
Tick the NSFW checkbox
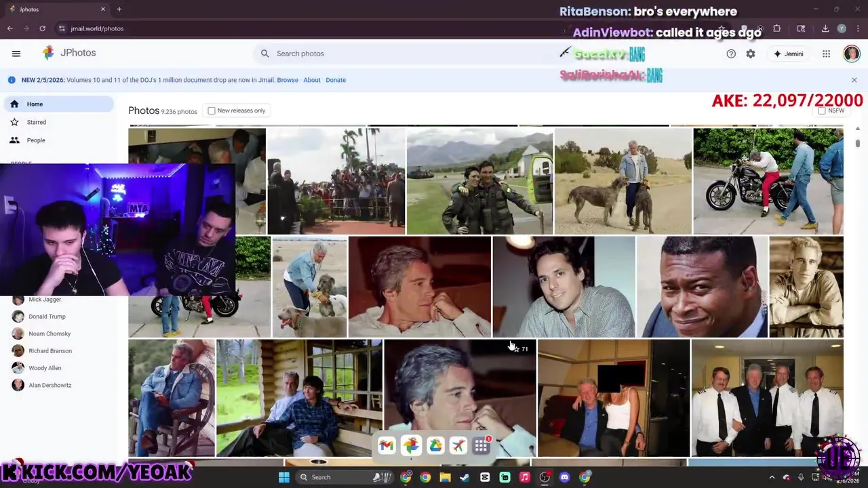click(x=822, y=110)
